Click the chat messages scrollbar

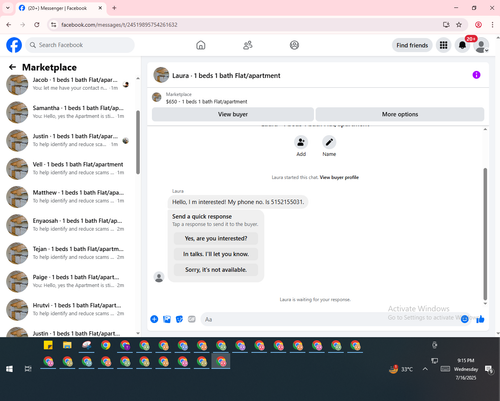pyautogui.click(x=485, y=234)
